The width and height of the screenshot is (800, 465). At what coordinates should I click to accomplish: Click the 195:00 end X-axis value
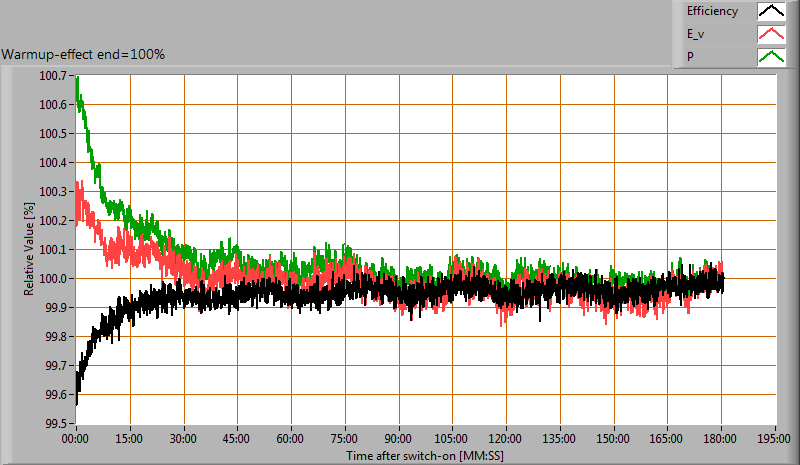point(774,438)
